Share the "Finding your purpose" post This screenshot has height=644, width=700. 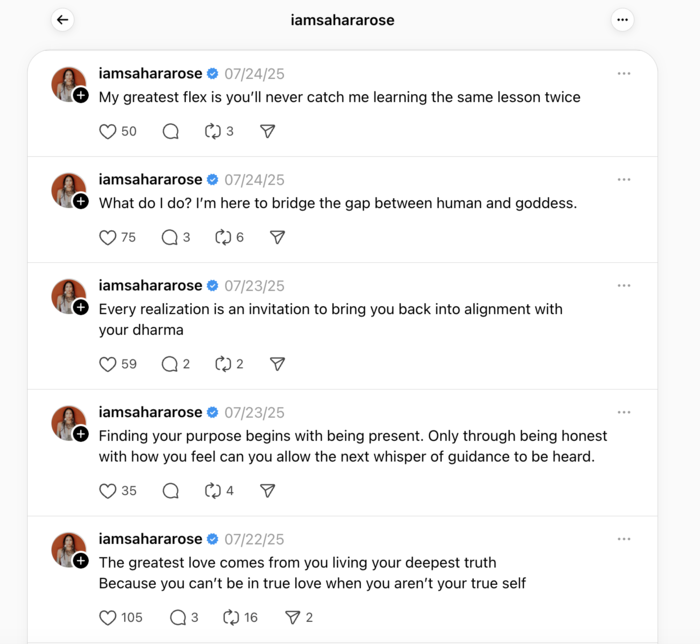tap(267, 491)
